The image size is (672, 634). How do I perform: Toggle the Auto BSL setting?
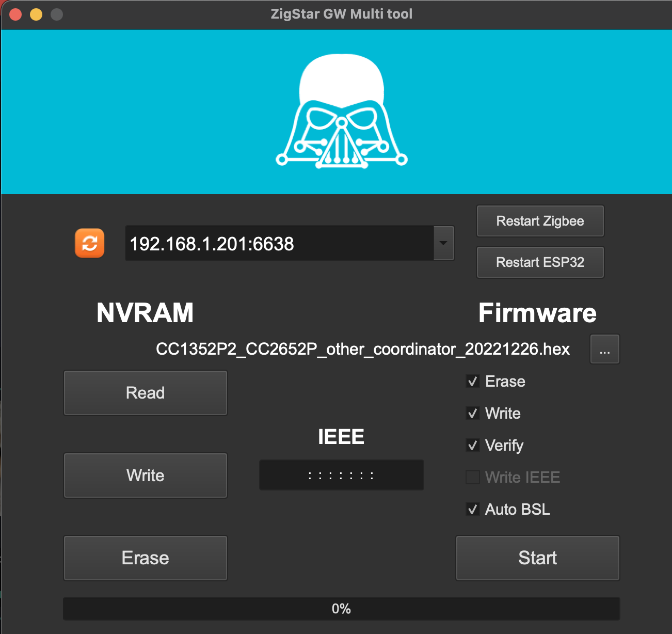click(x=472, y=509)
